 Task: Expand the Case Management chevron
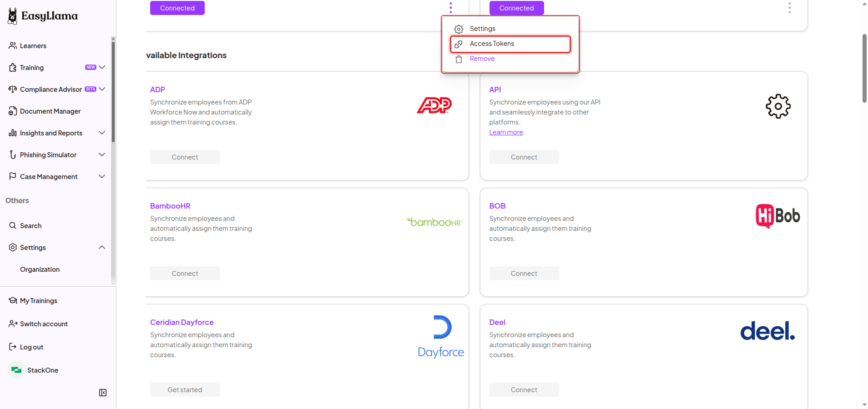point(102,176)
